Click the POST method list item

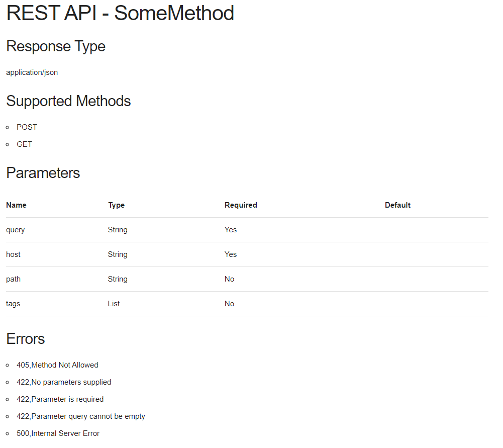27,127
